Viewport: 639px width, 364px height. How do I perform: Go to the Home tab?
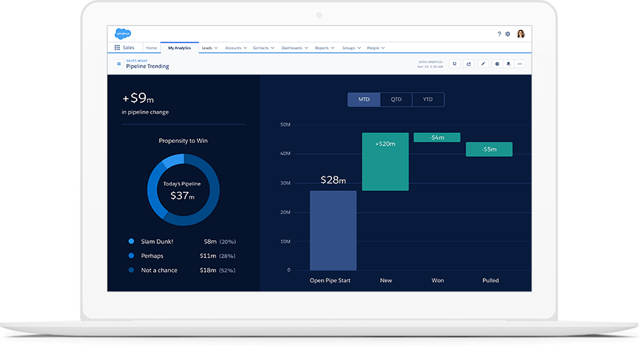(151, 48)
